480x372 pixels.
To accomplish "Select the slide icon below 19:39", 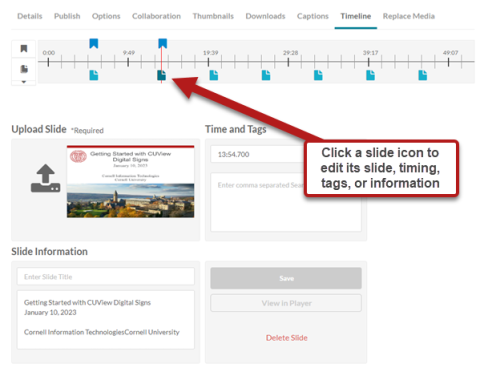I will (214, 75).
